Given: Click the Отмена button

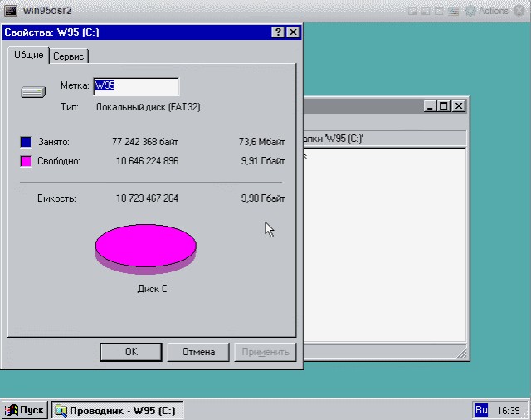Looking at the screenshot, I should (x=198, y=352).
